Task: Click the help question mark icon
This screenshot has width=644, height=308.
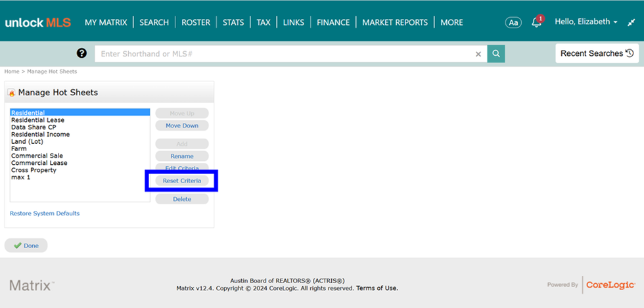Action: click(x=81, y=53)
